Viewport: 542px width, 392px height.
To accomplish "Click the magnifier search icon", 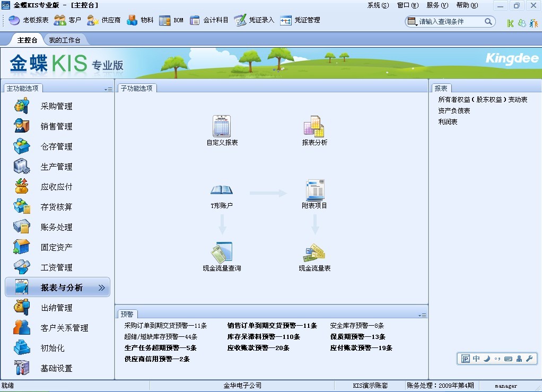I will 488,21.
